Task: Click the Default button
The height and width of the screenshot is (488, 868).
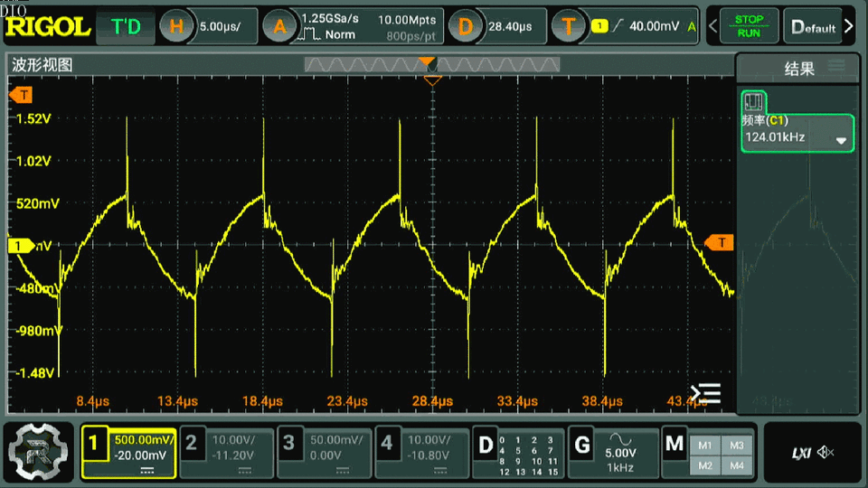Action: [x=813, y=26]
